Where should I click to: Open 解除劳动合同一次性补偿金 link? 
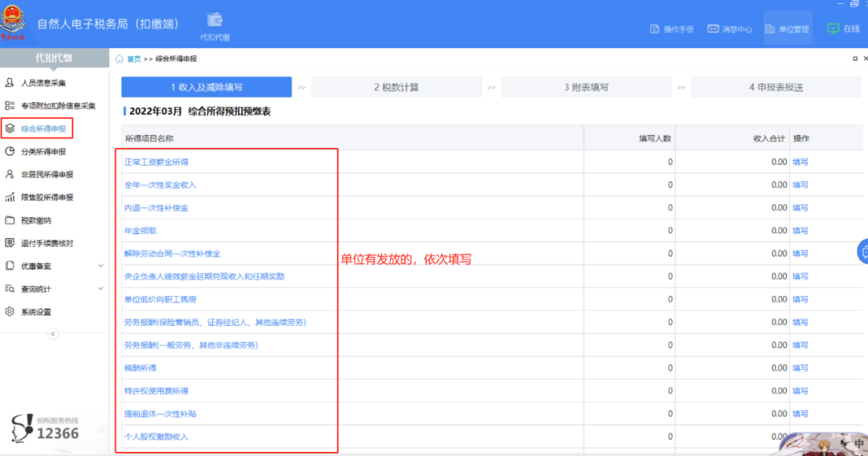point(172,254)
